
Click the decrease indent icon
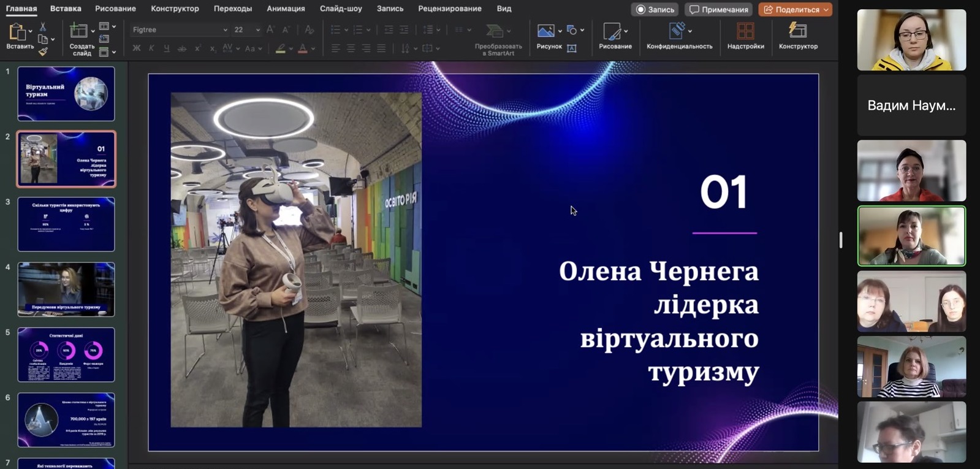(x=389, y=29)
